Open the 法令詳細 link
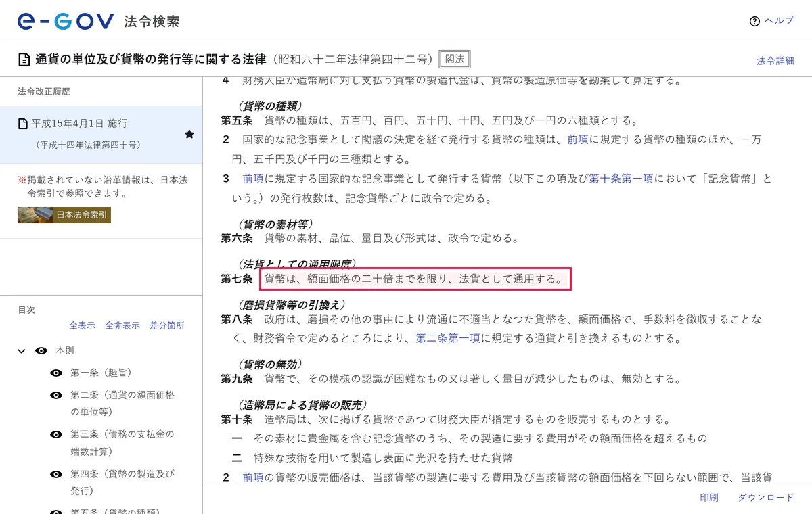The image size is (812, 514). [x=775, y=61]
